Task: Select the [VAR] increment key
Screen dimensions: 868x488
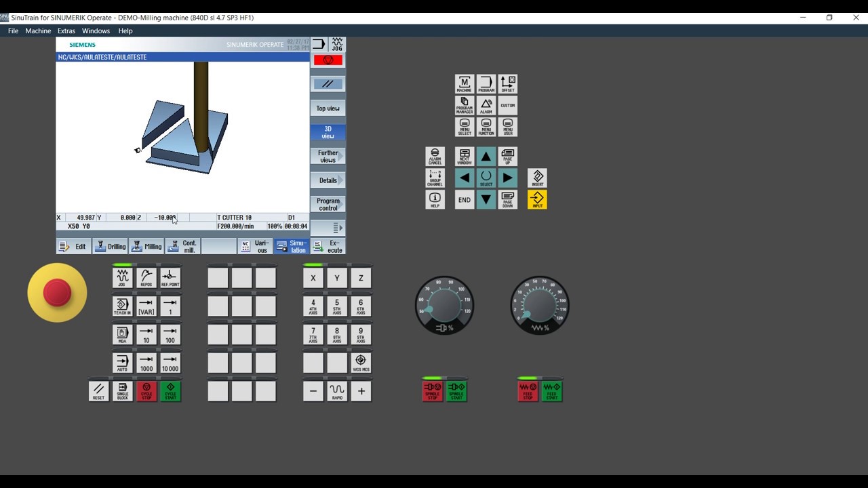Action: (x=146, y=306)
